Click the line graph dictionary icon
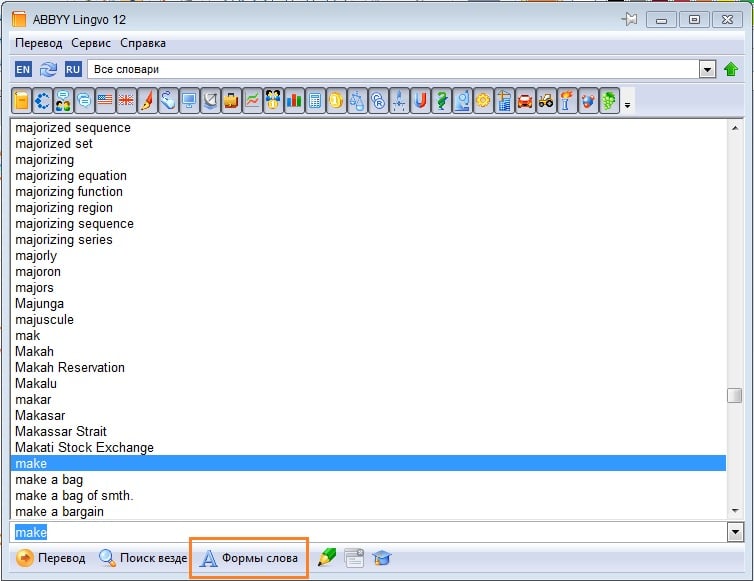The width and height of the screenshot is (754, 581). (252, 101)
